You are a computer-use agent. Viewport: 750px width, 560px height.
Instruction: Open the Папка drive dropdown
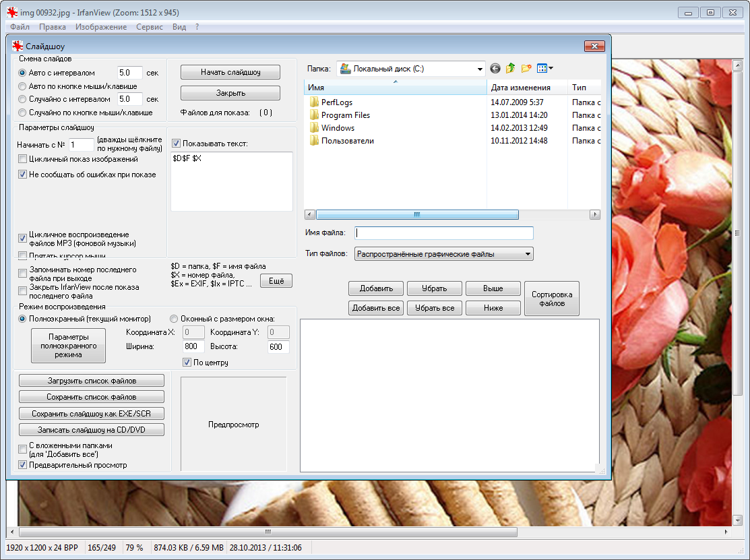pyautogui.click(x=480, y=69)
